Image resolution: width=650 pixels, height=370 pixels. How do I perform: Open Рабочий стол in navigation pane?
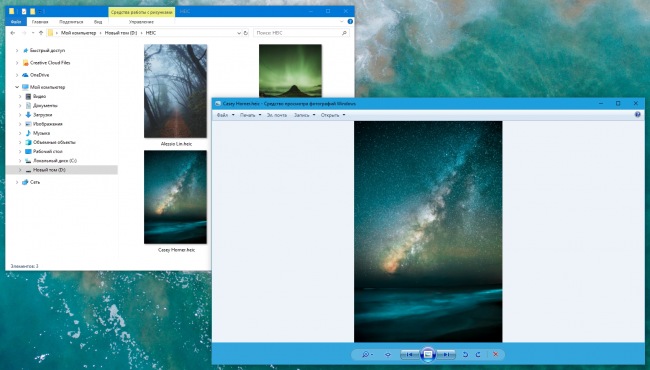[x=48, y=152]
